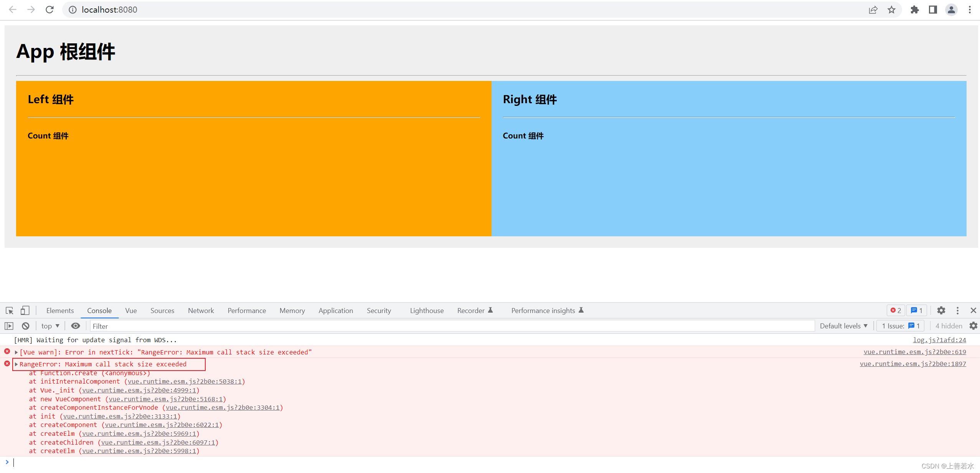Open the Security tab

pyautogui.click(x=379, y=310)
